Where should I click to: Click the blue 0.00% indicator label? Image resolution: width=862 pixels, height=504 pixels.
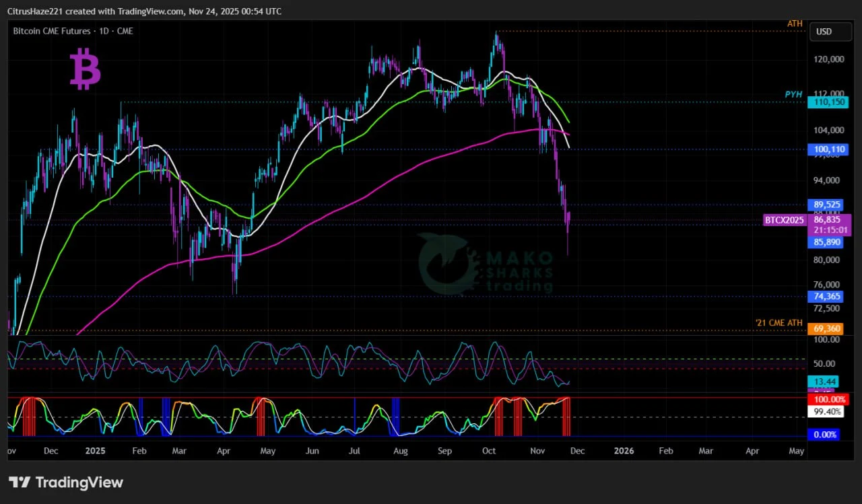(x=826, y=435)
